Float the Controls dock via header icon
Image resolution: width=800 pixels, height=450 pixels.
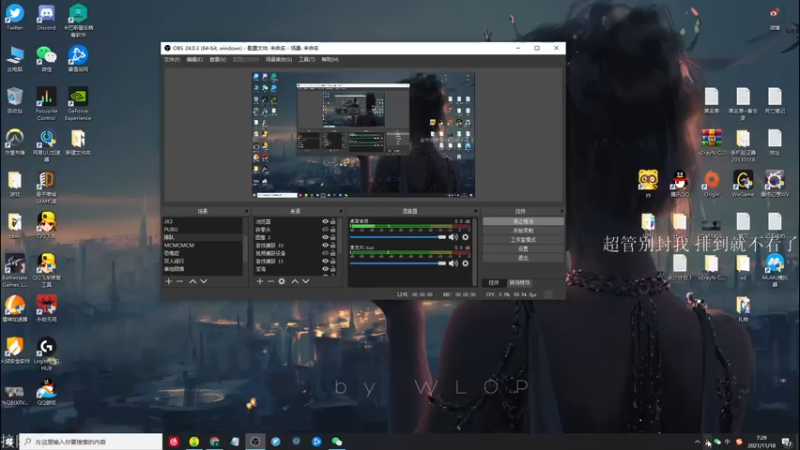(562, 211)
